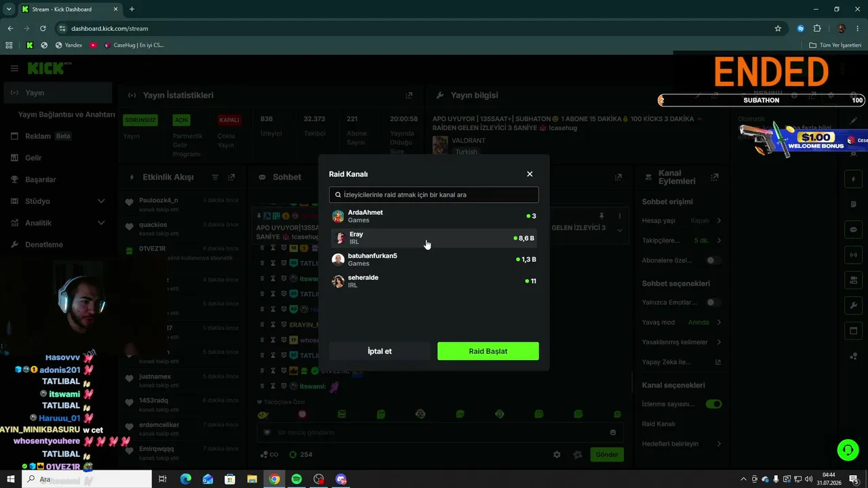Select ArdaAhmet as the raid channel
Viewport: 868px width, 488px height.
(434, 216)
